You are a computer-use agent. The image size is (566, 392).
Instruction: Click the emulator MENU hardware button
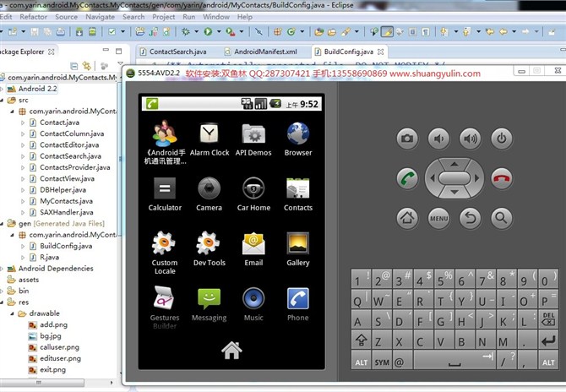(x=438, y=218)
